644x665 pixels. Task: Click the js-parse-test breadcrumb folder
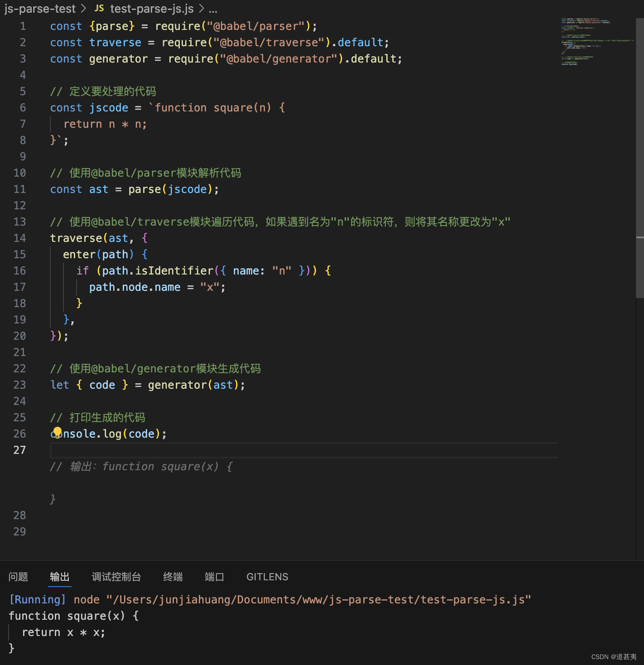pos(40,9)
